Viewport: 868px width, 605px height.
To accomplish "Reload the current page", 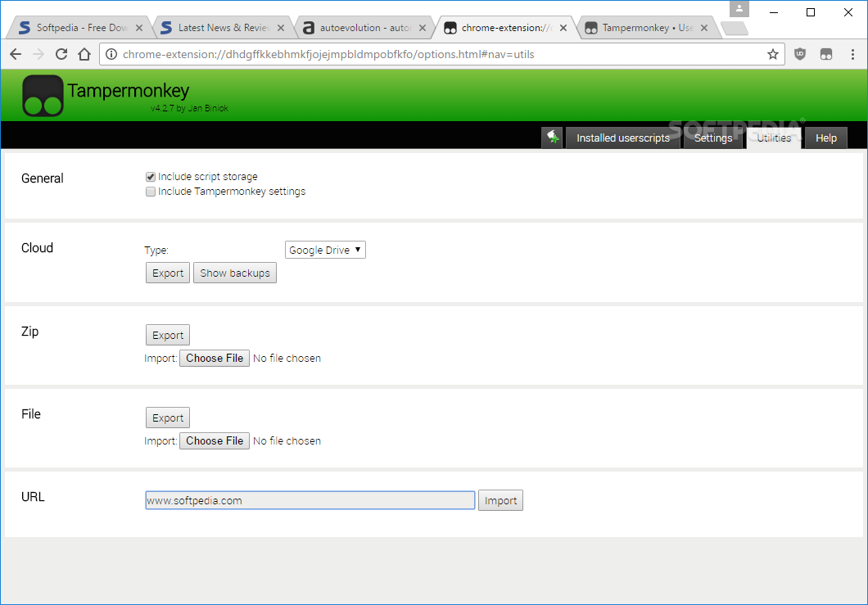I will click(x=61, y=54).
